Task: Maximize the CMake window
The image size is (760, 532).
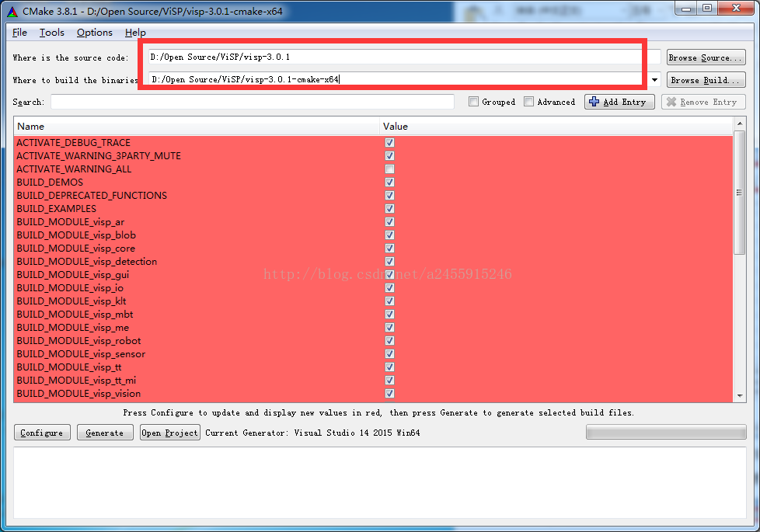Action: [x=707, y=9]
